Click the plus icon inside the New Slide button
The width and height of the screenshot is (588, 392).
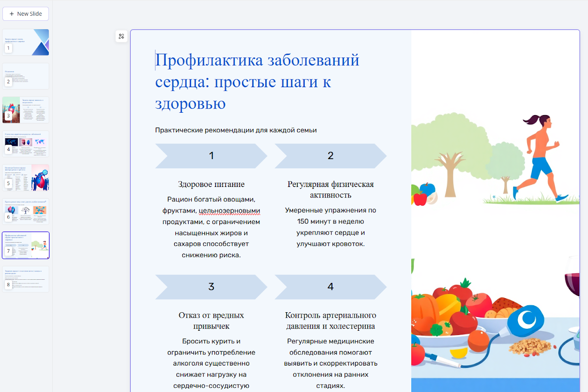12,14
